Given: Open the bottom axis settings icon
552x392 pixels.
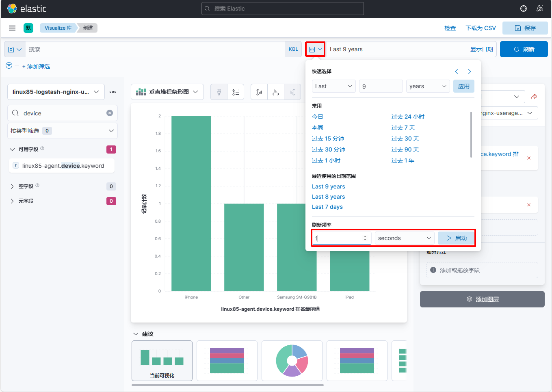Looking at the screenshot, I should (x=276, y=92).
